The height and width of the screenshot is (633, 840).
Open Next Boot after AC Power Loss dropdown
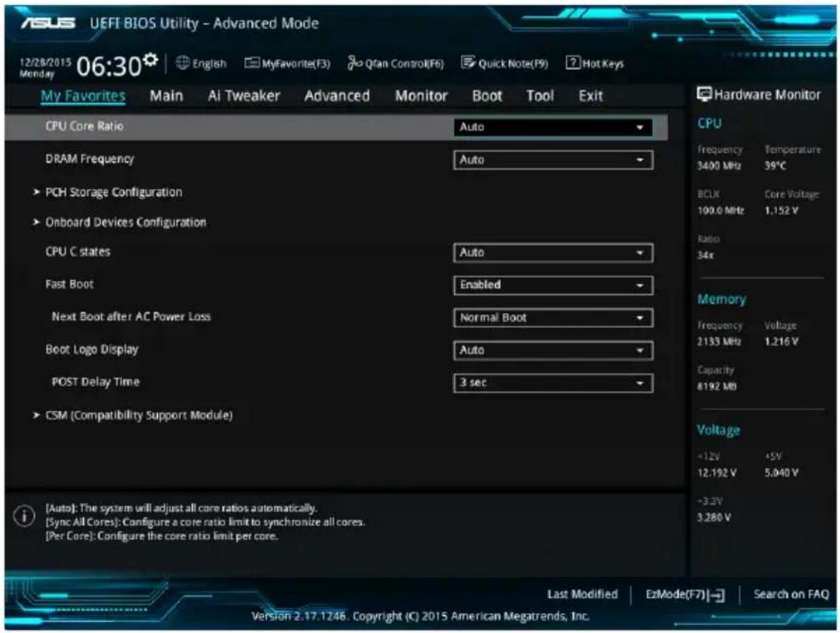[553, 318]
